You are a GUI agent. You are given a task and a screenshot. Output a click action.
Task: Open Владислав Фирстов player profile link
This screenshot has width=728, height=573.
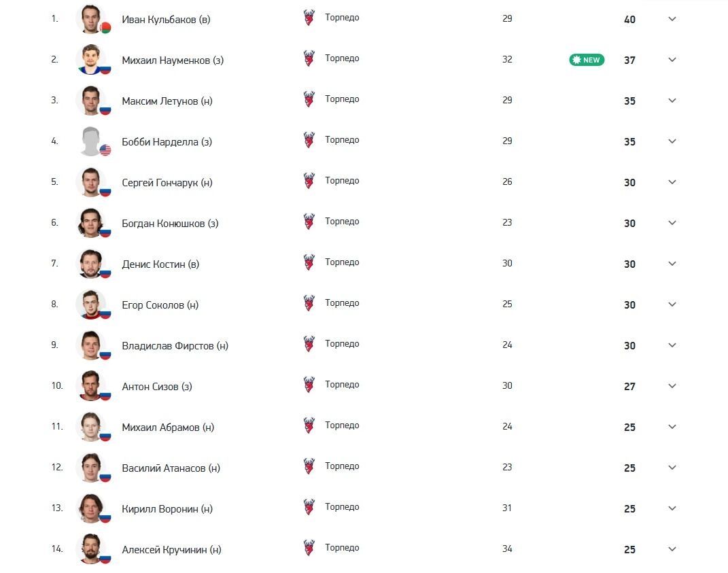[175, 345]
